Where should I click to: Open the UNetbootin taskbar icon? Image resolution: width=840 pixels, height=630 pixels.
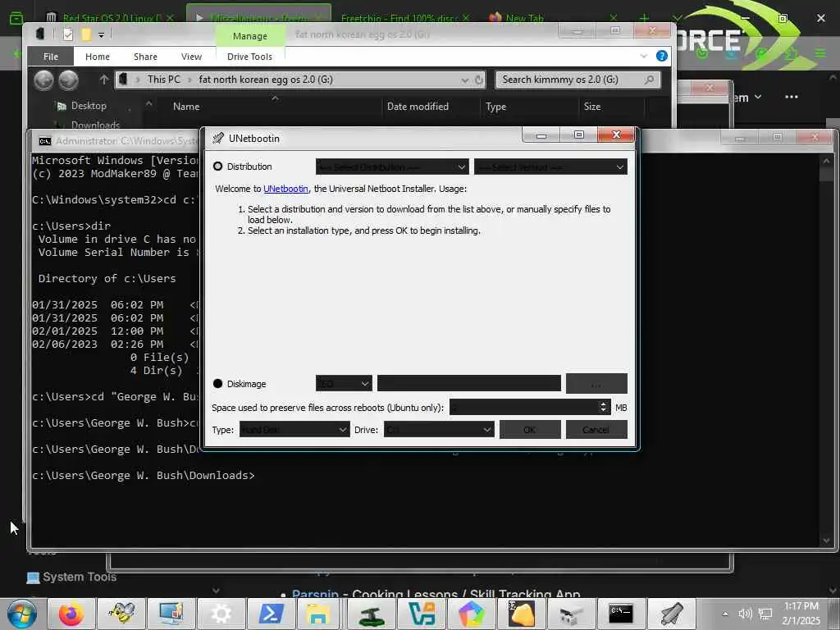(x=671, y=614)
